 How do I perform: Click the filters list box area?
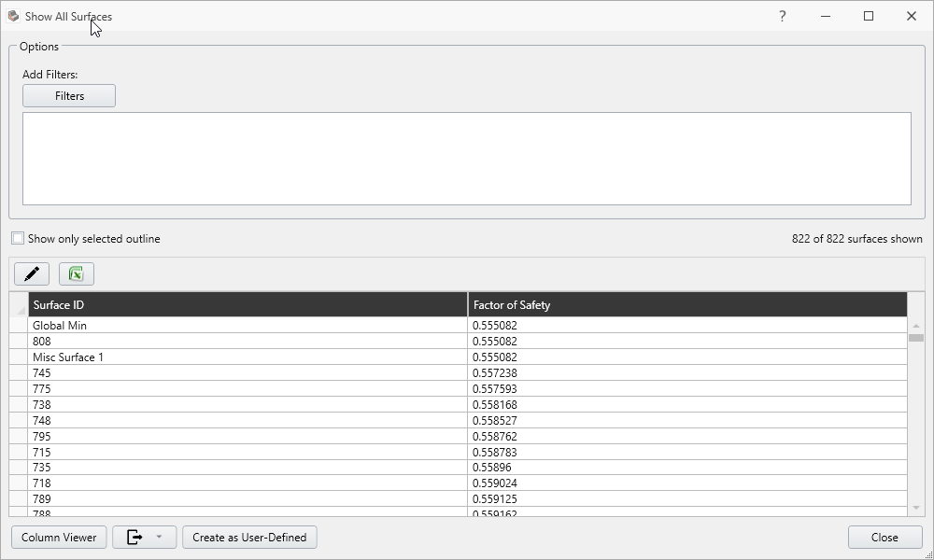click(x=467, y=159)
